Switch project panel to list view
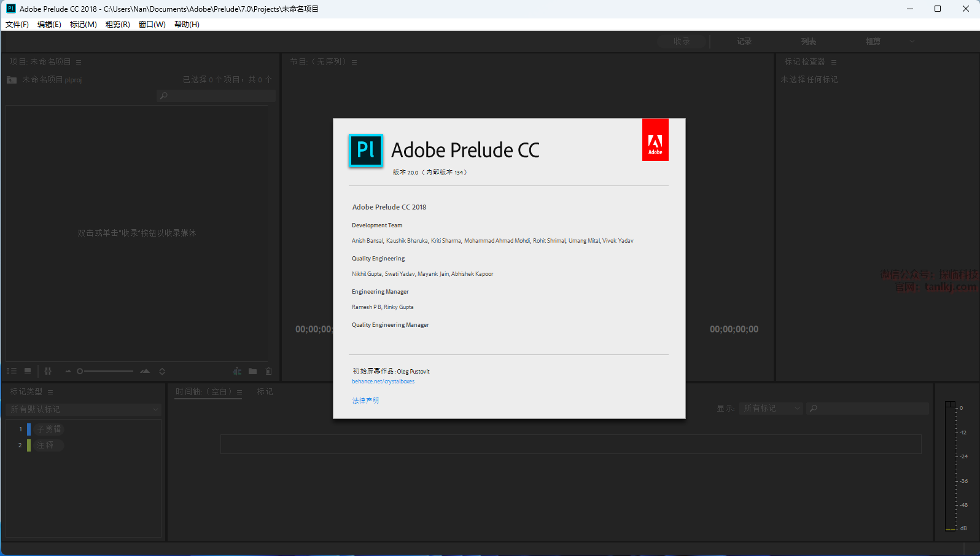 11,371
